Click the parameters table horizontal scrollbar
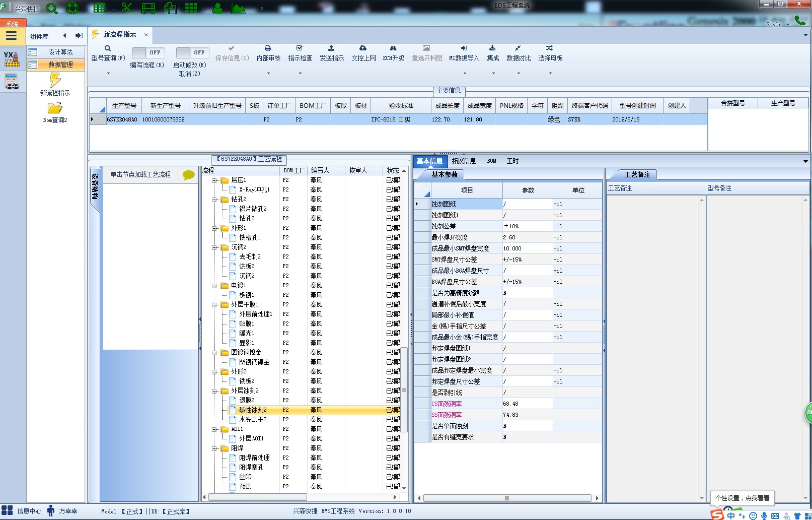This screenshot has width=812, height=520. point(507,498)
